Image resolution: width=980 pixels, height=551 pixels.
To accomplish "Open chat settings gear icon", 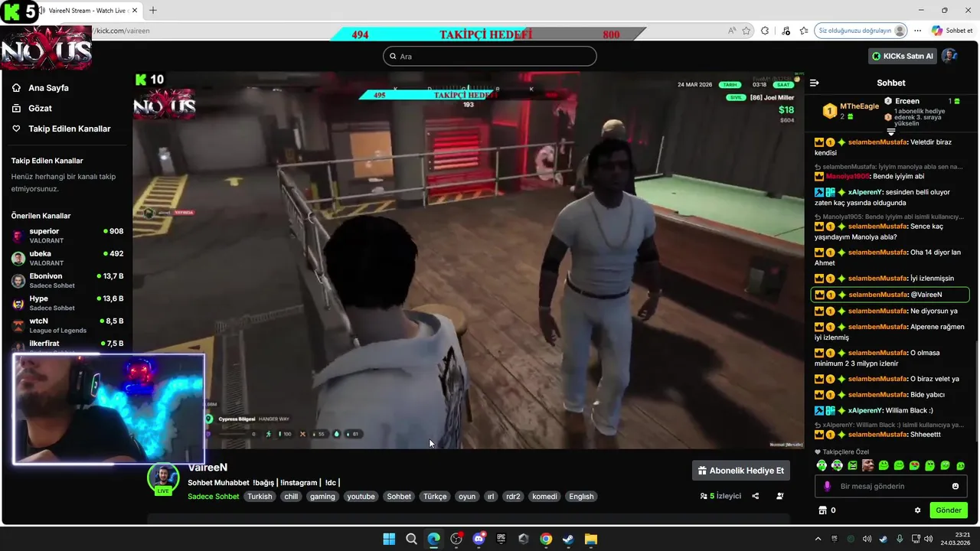I will (917, 510).
